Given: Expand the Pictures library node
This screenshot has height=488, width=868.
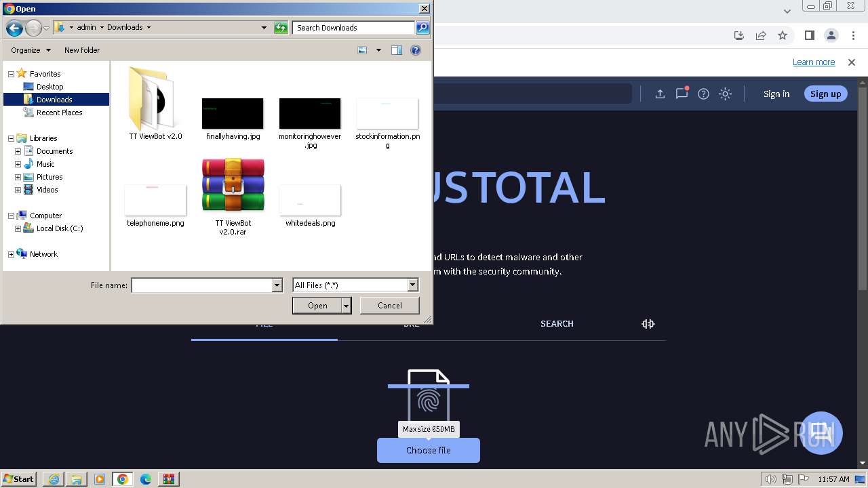Looking at the screenshot, I should [18, 177].
